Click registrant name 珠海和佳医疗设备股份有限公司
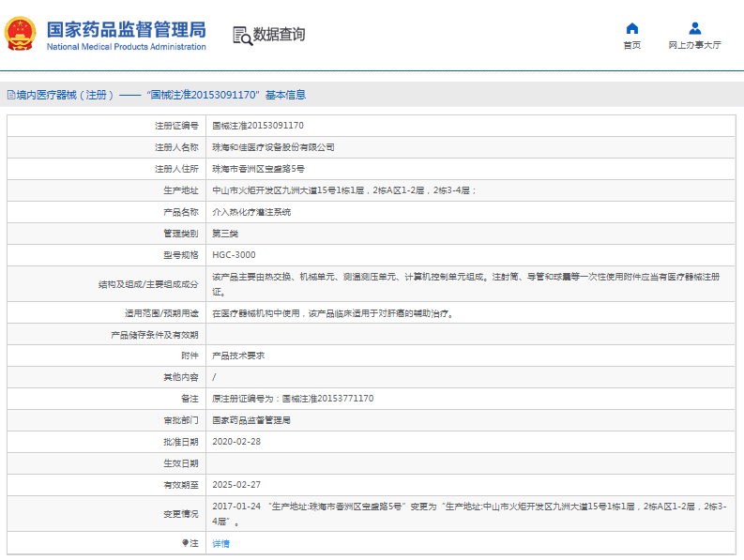Image resolution: width=744 pixels, height=560 pixels. 273,147
